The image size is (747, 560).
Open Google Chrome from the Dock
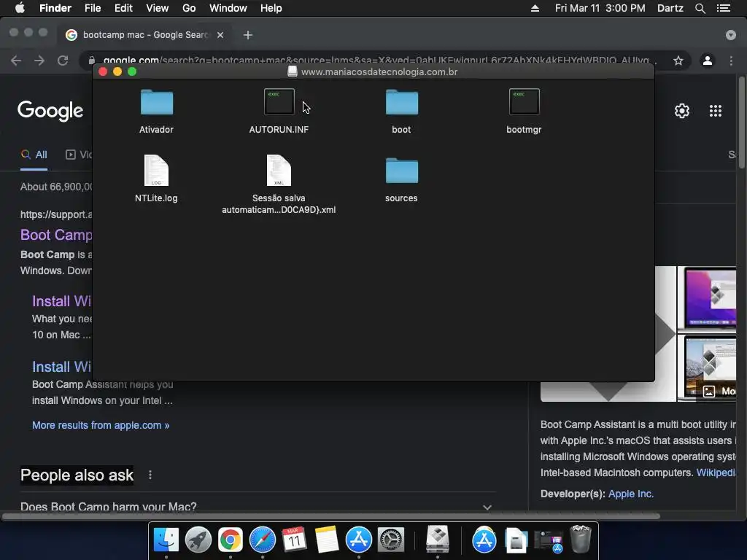click(x=230, y=540)
